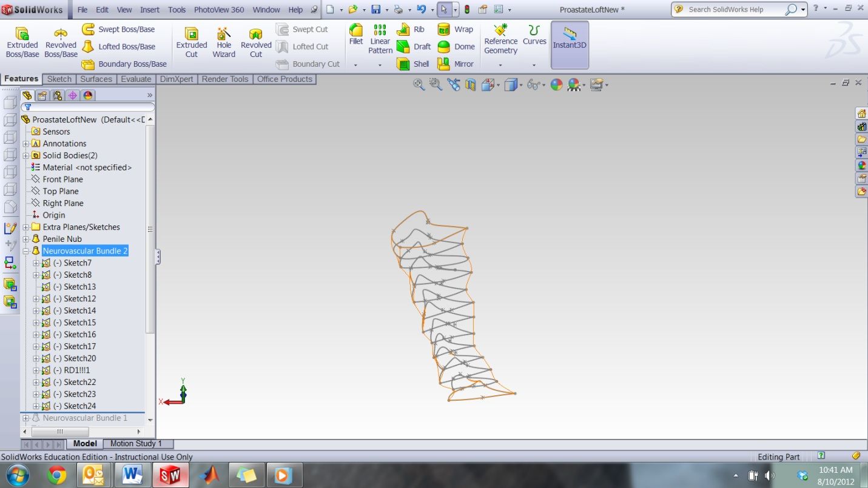Switch to Render Tools tab
Screen dimensions: 868x488
coord(225,79)
